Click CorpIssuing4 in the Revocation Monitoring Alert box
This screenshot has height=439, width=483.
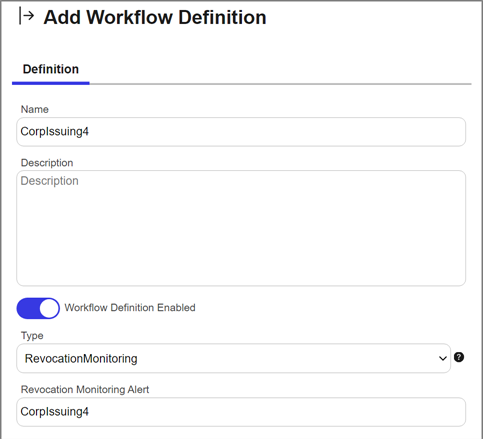tap(55, 412)
